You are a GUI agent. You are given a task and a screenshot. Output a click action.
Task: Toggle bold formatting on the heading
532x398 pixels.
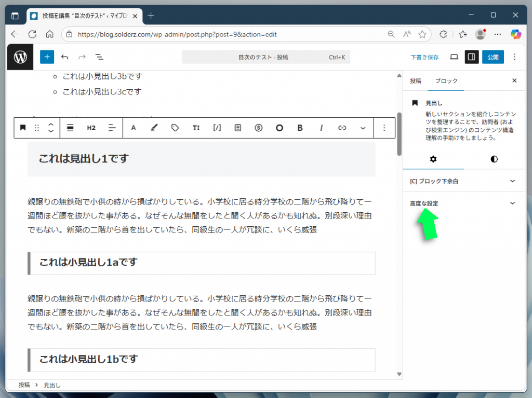(x=300, y=128)
